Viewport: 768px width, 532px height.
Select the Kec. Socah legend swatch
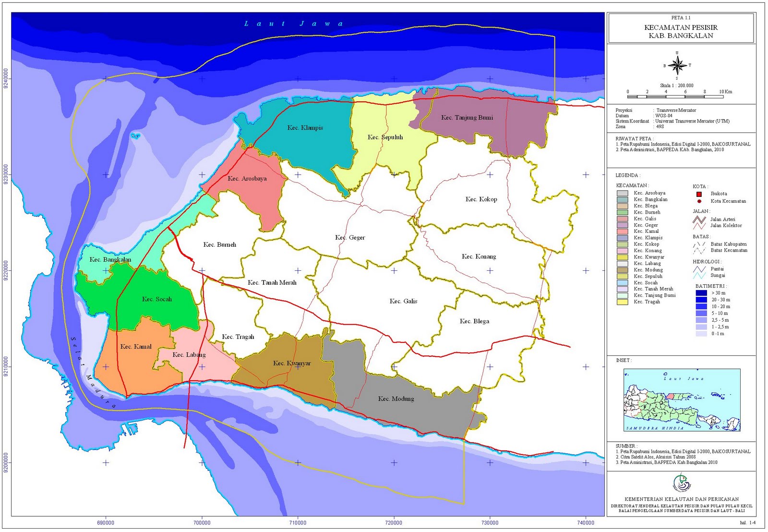pos(622,283)
